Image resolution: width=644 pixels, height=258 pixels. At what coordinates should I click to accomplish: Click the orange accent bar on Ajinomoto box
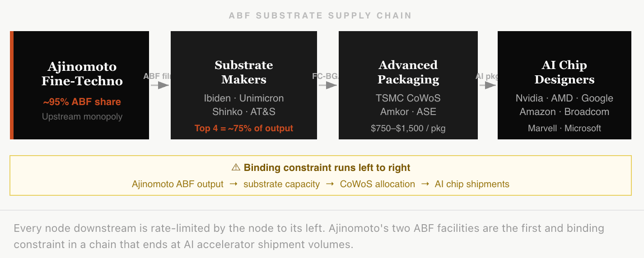pyautogui.click(x=12, y=85)
